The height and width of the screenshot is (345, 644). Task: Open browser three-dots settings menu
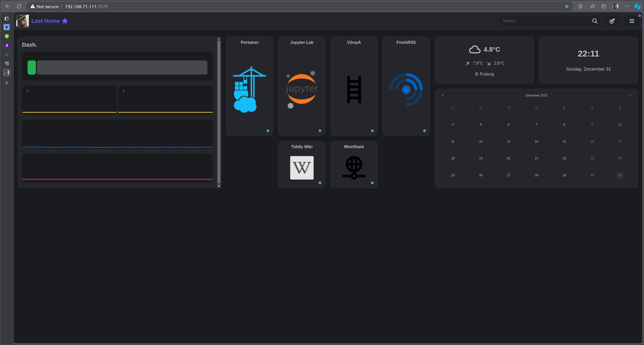pos(627,6)
